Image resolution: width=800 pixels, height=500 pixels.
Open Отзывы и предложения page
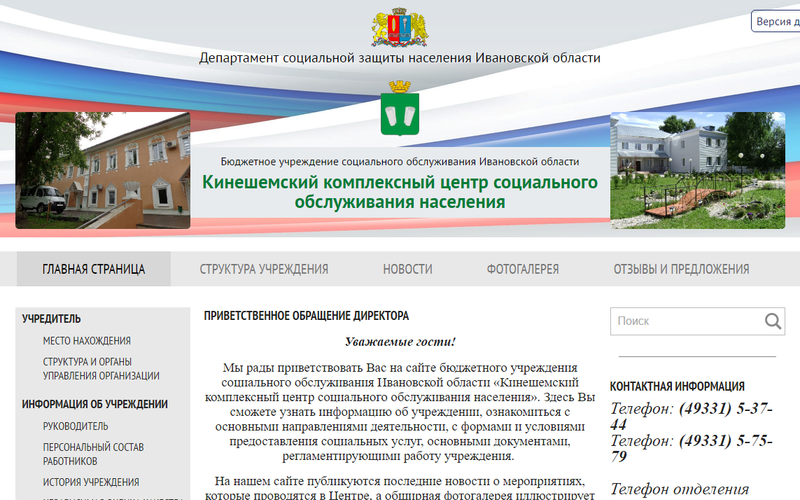pos(681,269)
